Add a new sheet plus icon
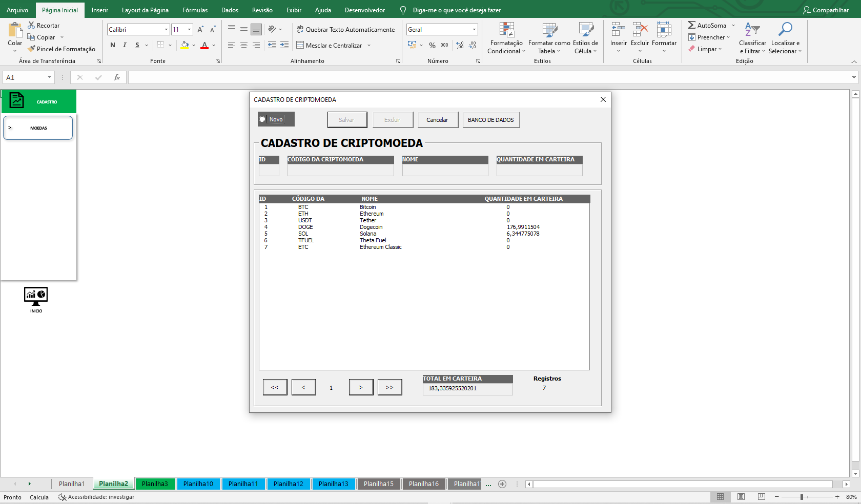Image resolution: width=861 pixels, height=504 pixels. (502, 484)
